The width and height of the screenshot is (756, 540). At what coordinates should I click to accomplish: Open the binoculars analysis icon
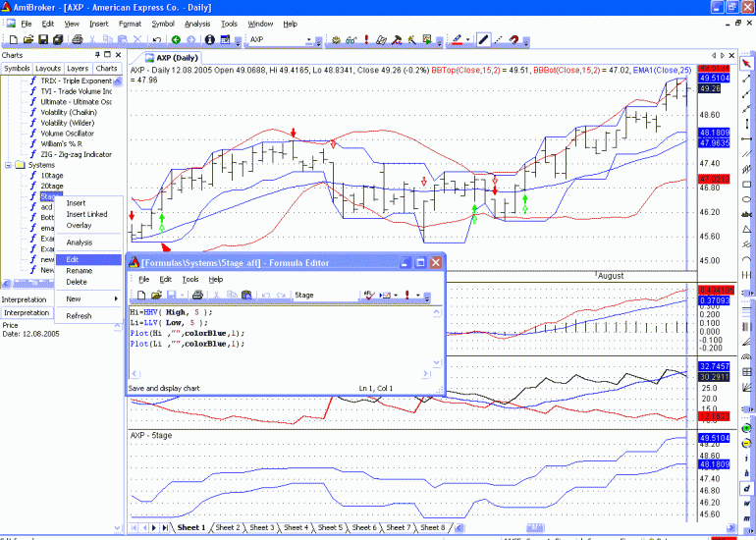click(351, 40)
